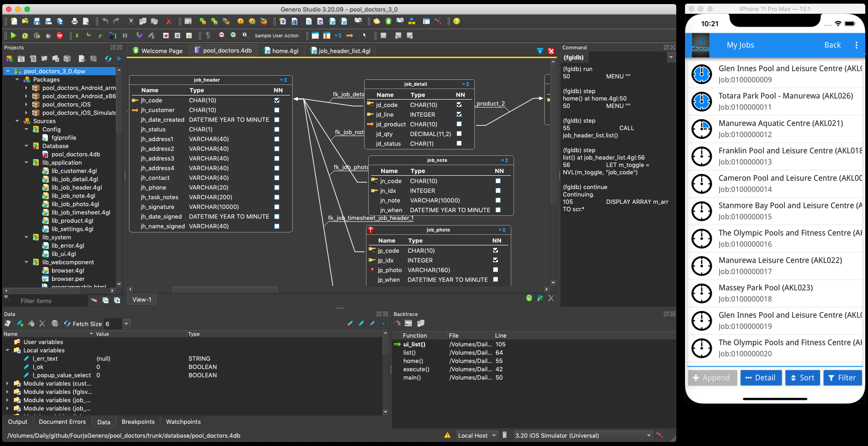Toggle NN checkbox for jh_status

(x=277, y=129)
